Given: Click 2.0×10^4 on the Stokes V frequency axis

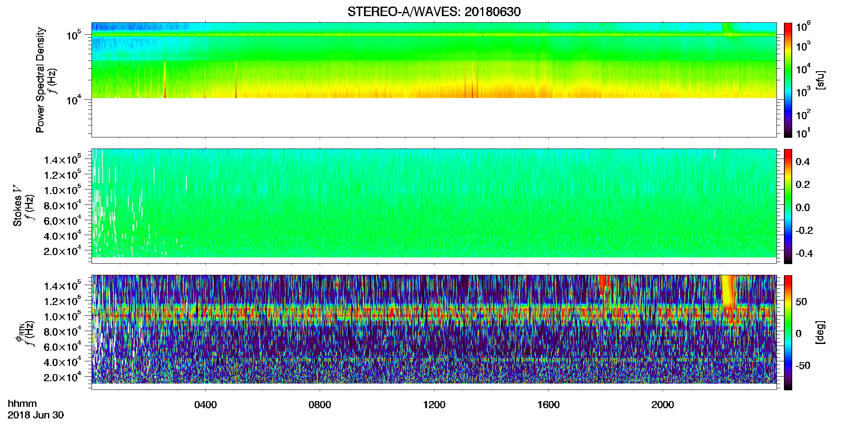Looking at the screenshot, I should [x=63, y=250].
